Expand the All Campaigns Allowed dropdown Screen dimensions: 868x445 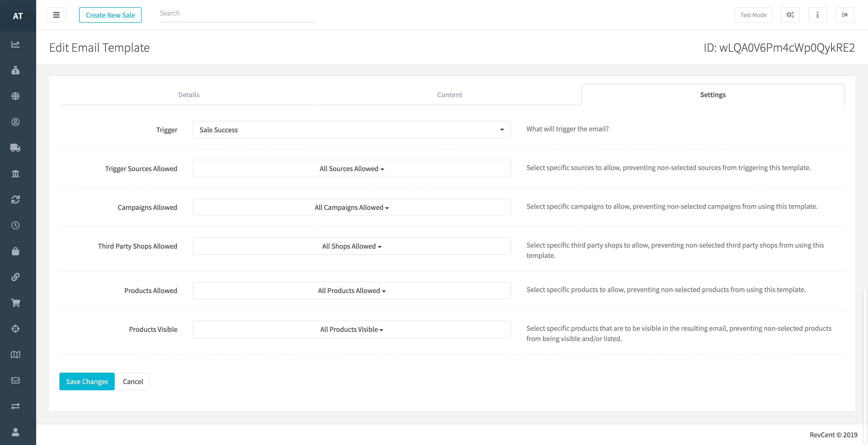click(x=351, y=207)
